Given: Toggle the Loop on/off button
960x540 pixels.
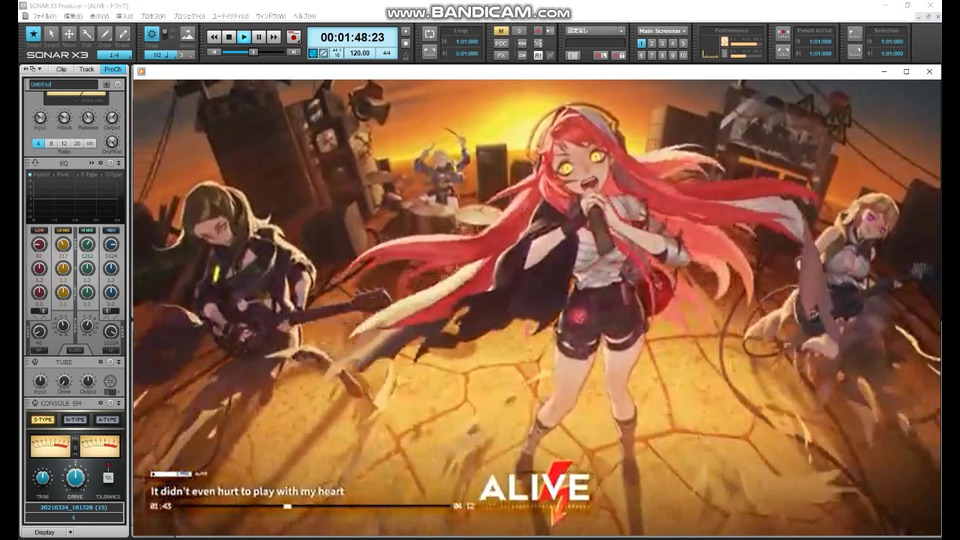Looking at the screenshot, I should coord(430,36).
